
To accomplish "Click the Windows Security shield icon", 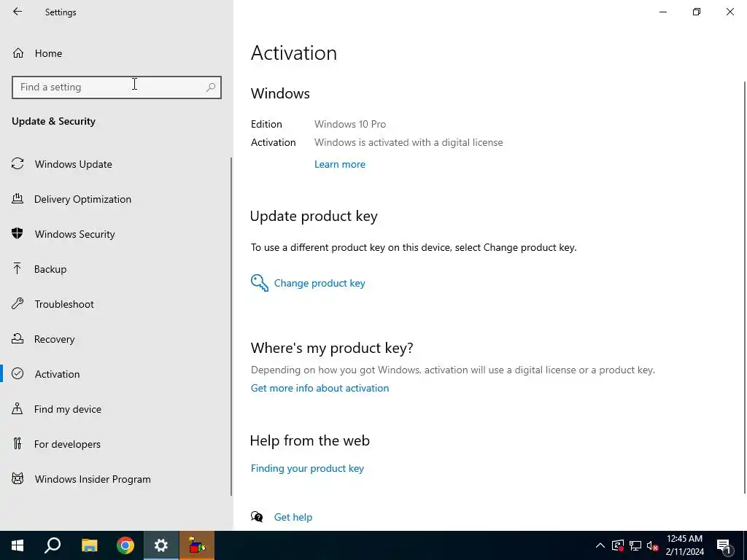I will tap(18, 233).
